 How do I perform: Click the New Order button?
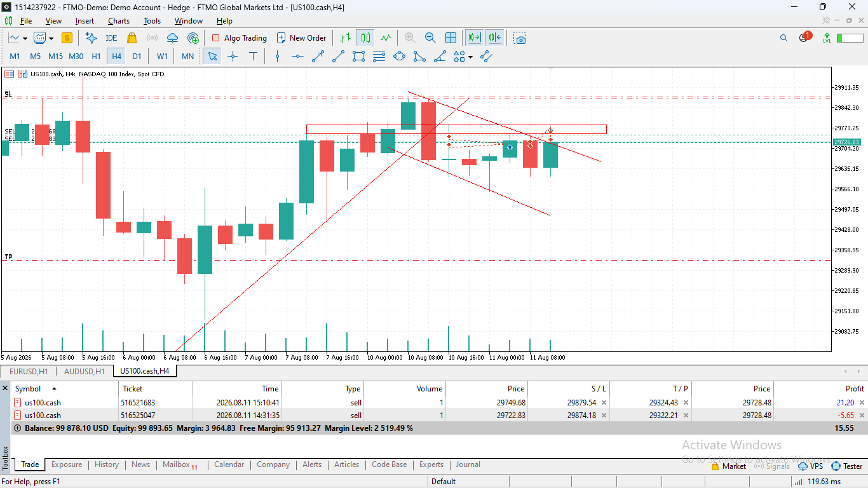pos(302,37)
